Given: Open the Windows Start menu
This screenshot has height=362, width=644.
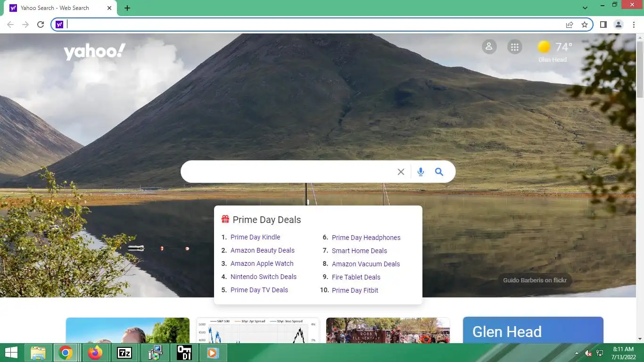Looking at the screenshot, I should (x=11, y=353).
